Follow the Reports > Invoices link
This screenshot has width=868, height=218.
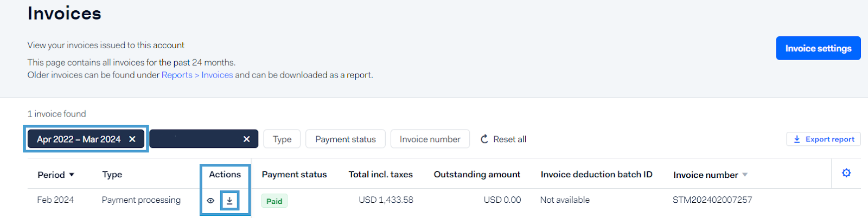pos(197,75)
